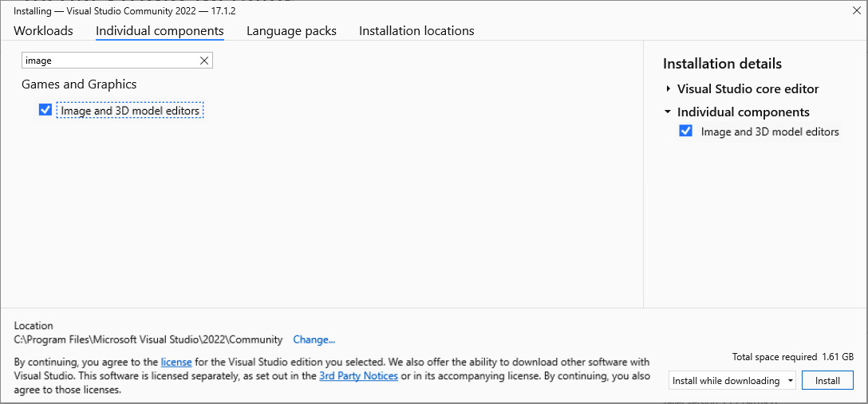The height and width of the screenshot is (404, 868).
Task: Open the 3rd Party Notices link
Action: click(358, 376)
